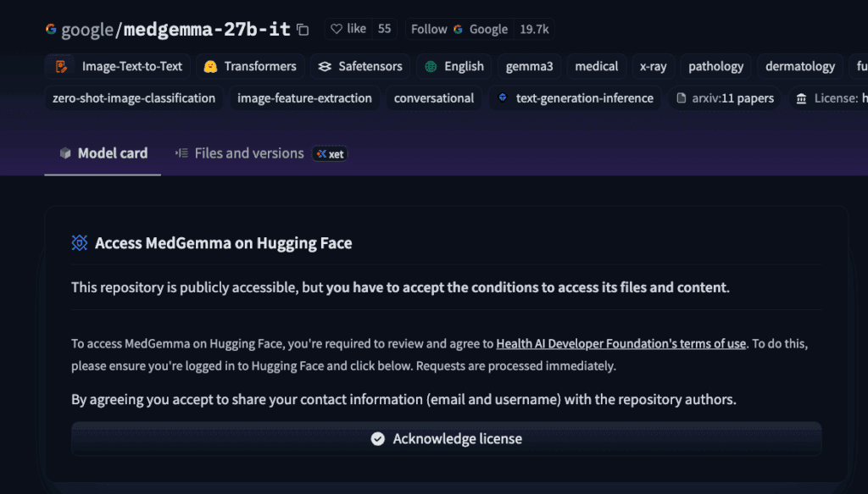Select the Safetensors tag

(360, 66)
